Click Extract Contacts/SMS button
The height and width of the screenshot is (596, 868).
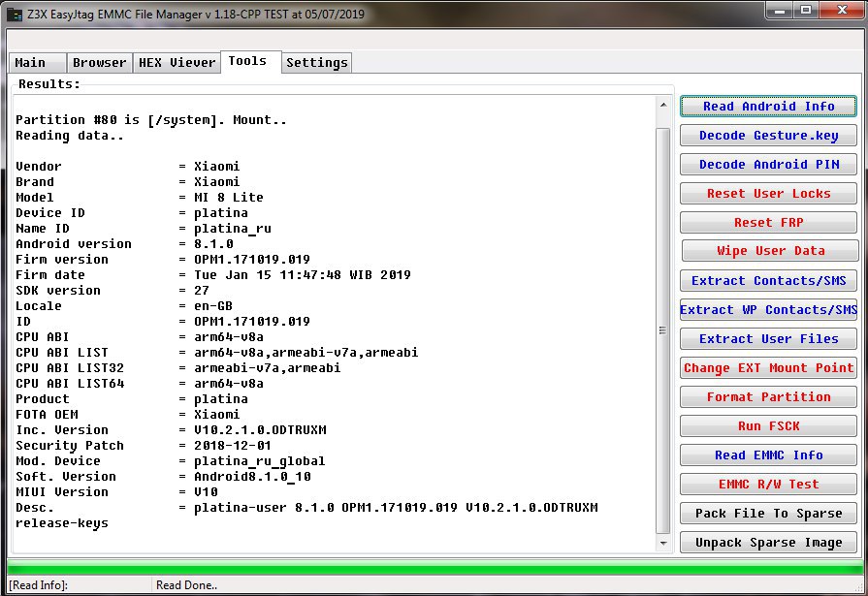coord(768,281)
